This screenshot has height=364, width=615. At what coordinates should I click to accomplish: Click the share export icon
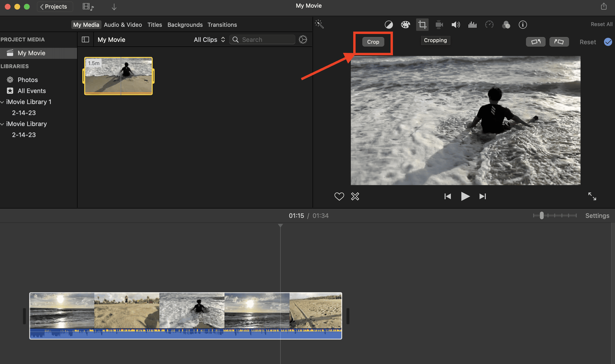(x=604, y=6)
